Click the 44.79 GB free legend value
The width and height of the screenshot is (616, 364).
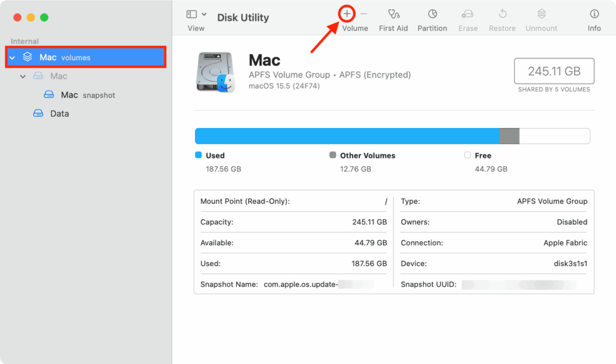(x=491, y=169)
